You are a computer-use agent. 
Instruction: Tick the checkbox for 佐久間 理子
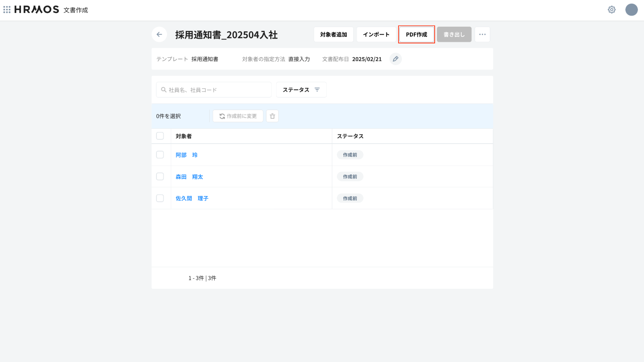tap(160, 198)
